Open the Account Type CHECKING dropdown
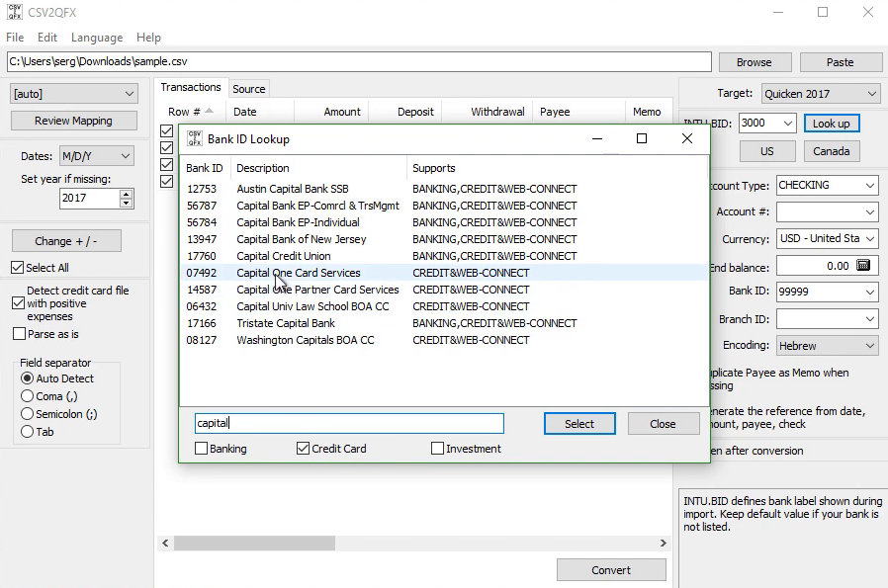This screenshot has height=588, width=888. pyautogui.click(x=827, y=185)
